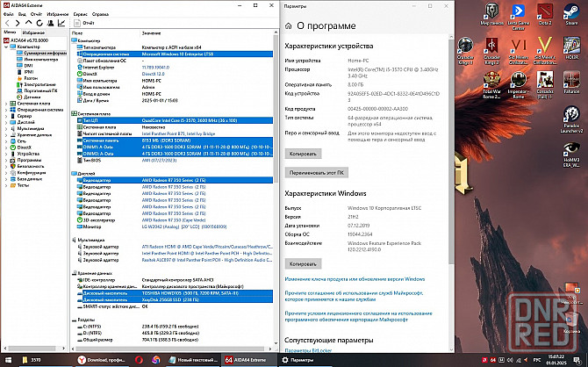This screenshot has width=588, height=367.
Task: Open the Справка menu in AIDA64
Action: click(x=100, y=14)
